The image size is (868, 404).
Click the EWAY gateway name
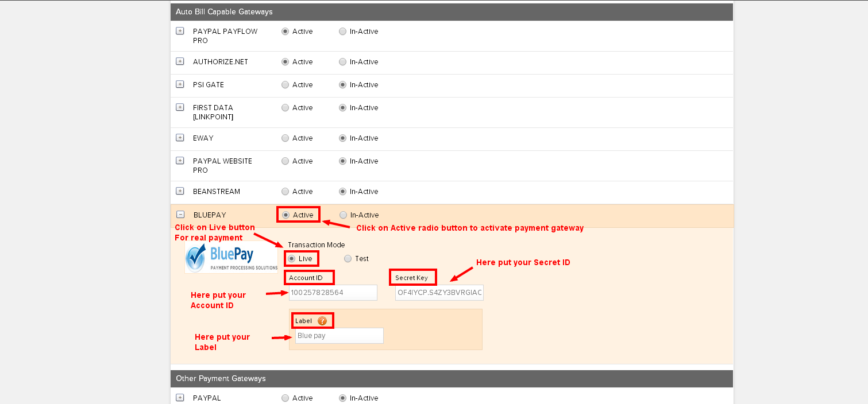click(203, 138)
